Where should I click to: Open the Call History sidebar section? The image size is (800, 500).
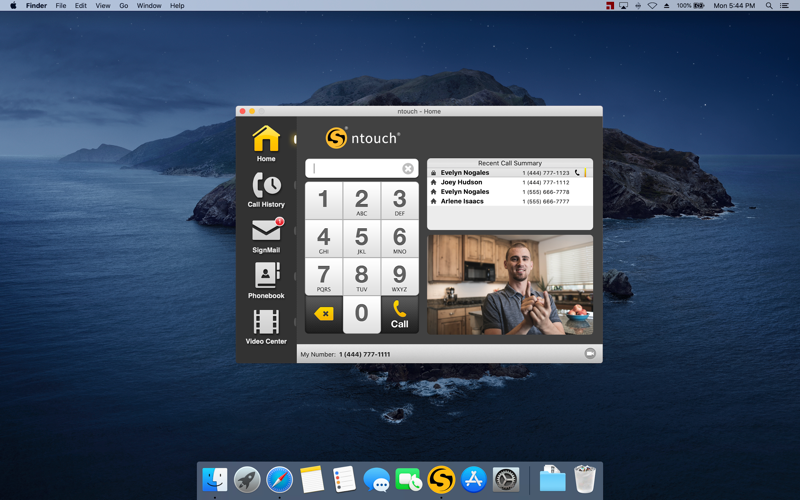coord(266,190)
